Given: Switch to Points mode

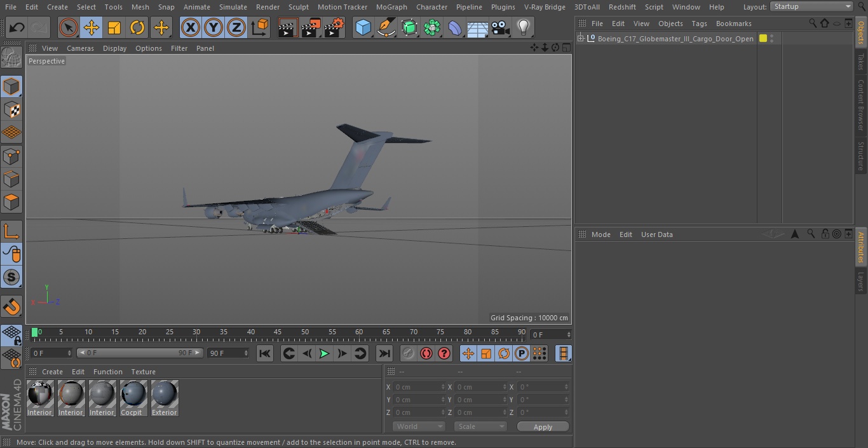Looking at the screenshot, I should tap(11, 156).
